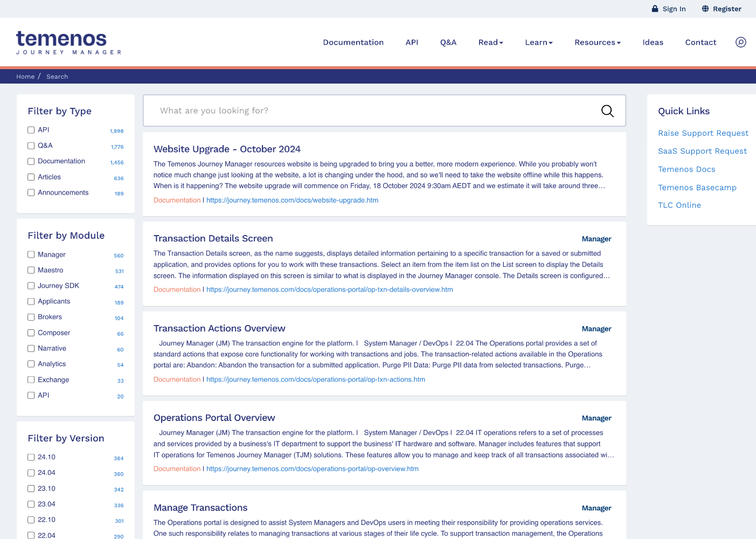Open the Learn dropdown menu

coord(538,43)
